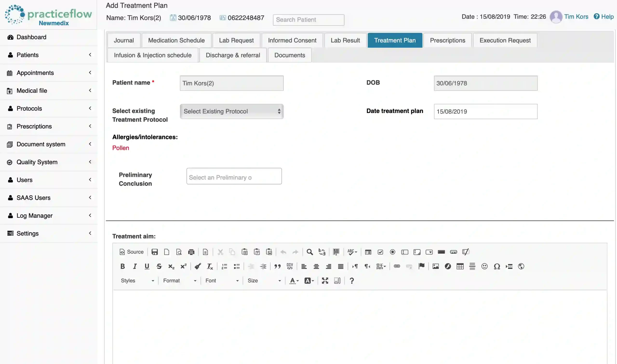617x364 pixels.
Task: Toggle Bold formatting in the editor
Action: point(122,266)
